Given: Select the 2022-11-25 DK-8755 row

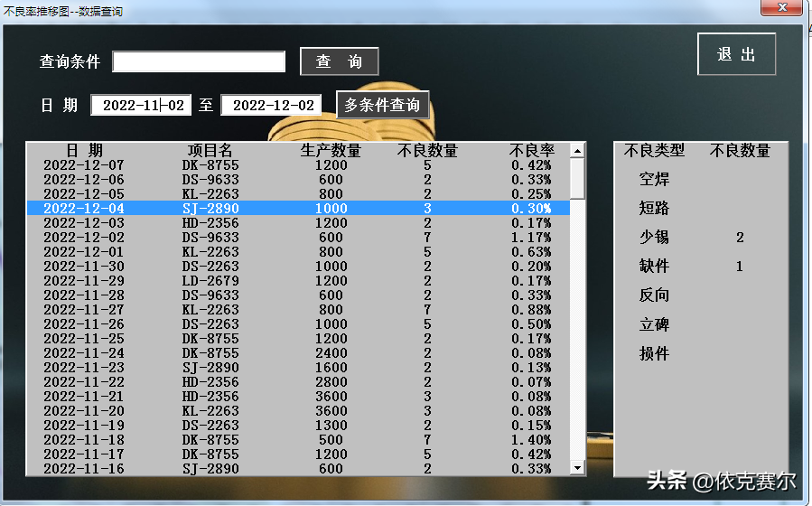Looking at the screenshot, I should (298, 339).
